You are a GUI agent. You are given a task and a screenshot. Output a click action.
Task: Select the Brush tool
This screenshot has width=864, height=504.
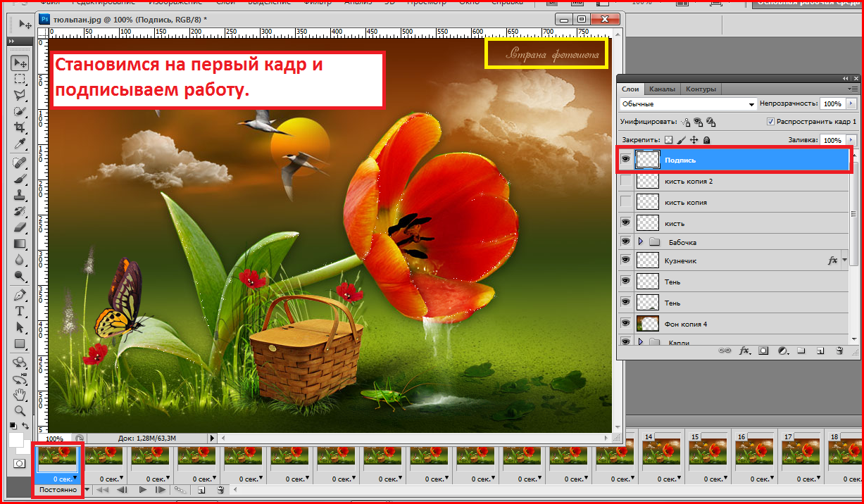point(20,179)
